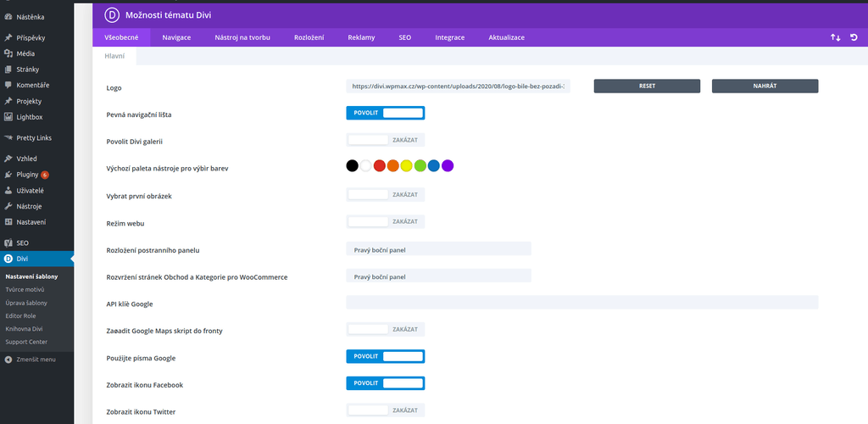
Task: Select the purple palette color swatch
Action: coord(448,165)
